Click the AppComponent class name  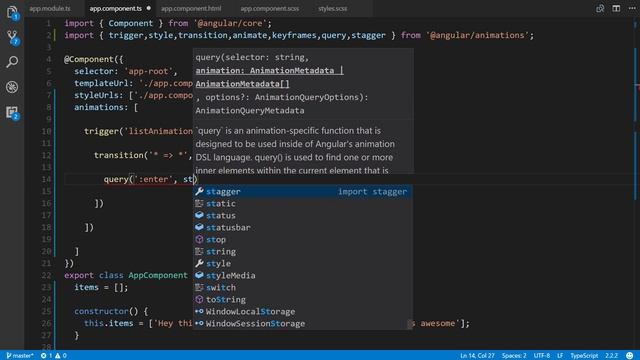click(x=158, y=275)
